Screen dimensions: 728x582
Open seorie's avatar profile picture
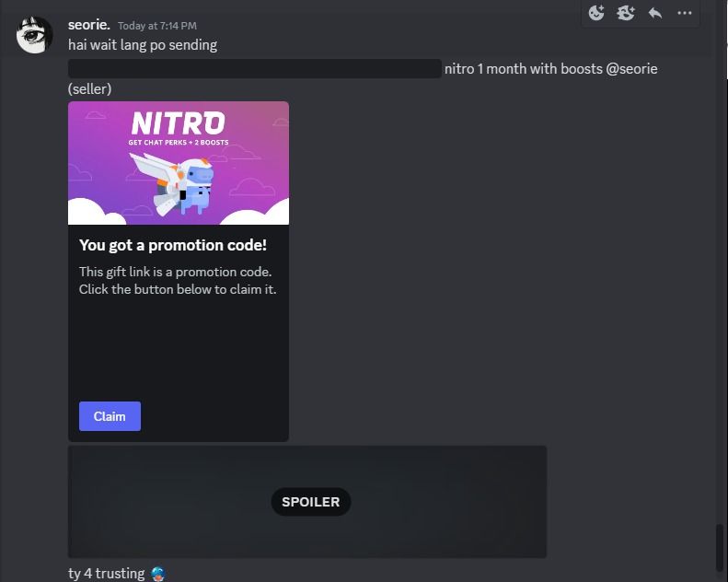(x=34, y=35)
